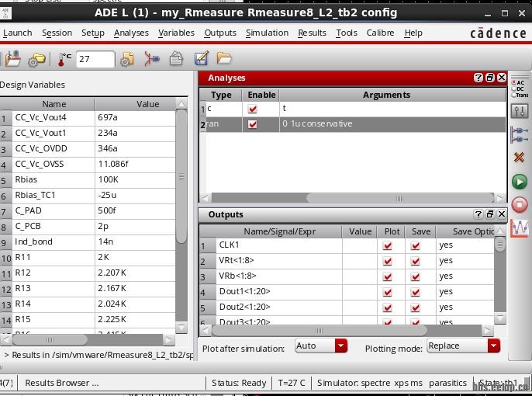Click Design Variables vertical scrollbar down arrow
This screenshot has height=396, width=532.
click(x=181, y=328)
